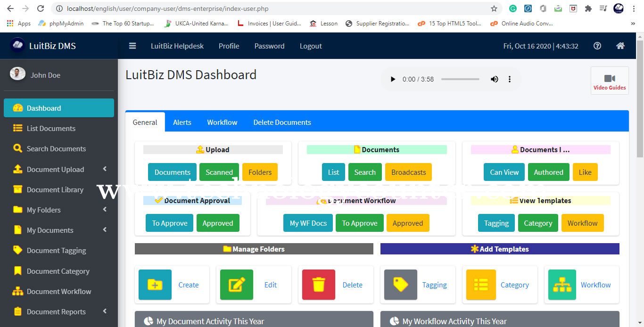Screen dimensions: 644x327
Task: Open Document Category in sidebar
Action: pos(59,271)
